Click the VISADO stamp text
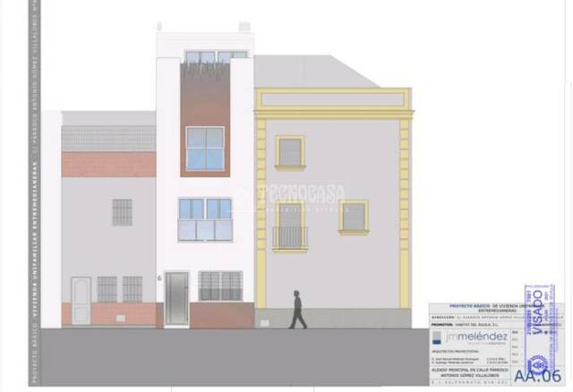The image size is (573, 392). [538, 311]
